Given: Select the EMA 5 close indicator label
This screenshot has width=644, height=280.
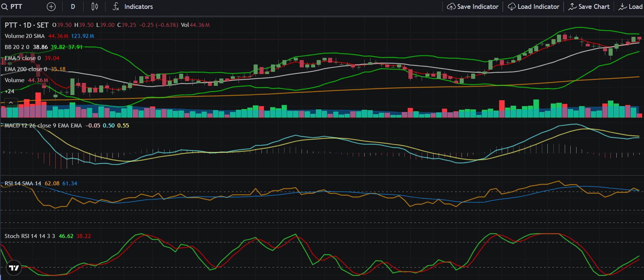Looking at the screenshot, I should coord(23,58).
